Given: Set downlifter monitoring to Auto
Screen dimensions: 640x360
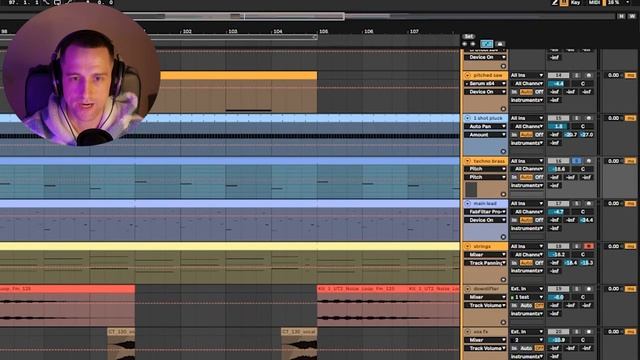Looking at the screenshot, I should tap(526, 305).
